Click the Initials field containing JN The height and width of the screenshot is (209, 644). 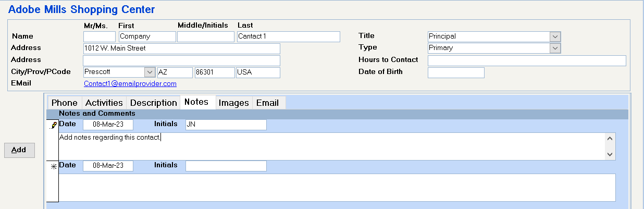click(x=226, y=125)
